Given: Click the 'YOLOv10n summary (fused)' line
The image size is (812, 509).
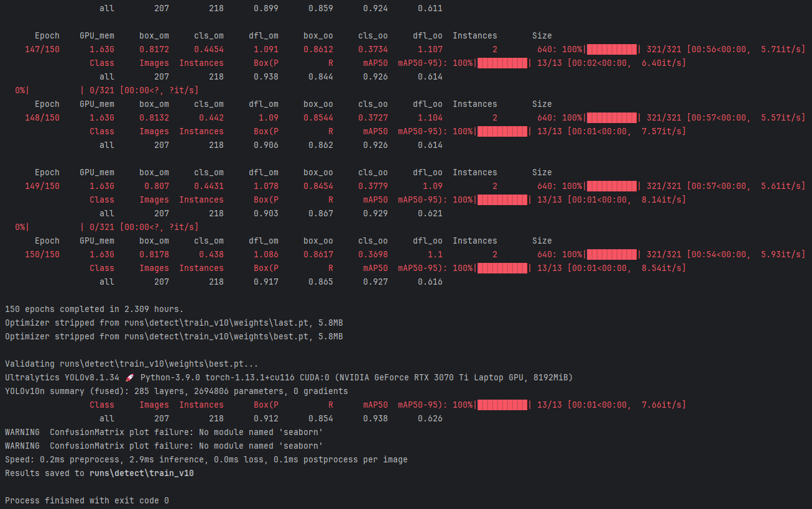Looking at the screenshot, I should pos(177,391).
